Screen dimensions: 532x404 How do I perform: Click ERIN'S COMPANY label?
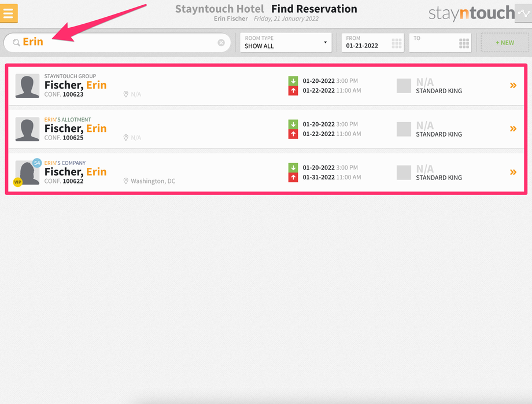pos(65,163)
